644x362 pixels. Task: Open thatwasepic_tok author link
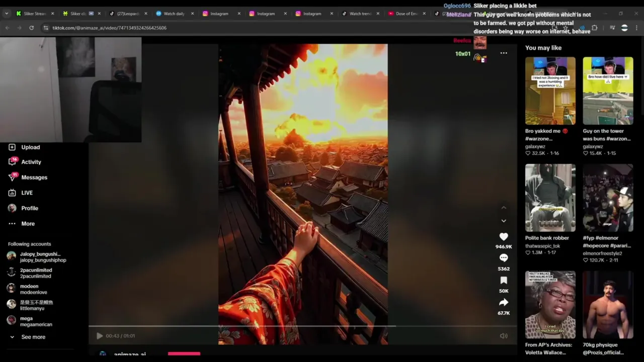[x=543, y=246]
